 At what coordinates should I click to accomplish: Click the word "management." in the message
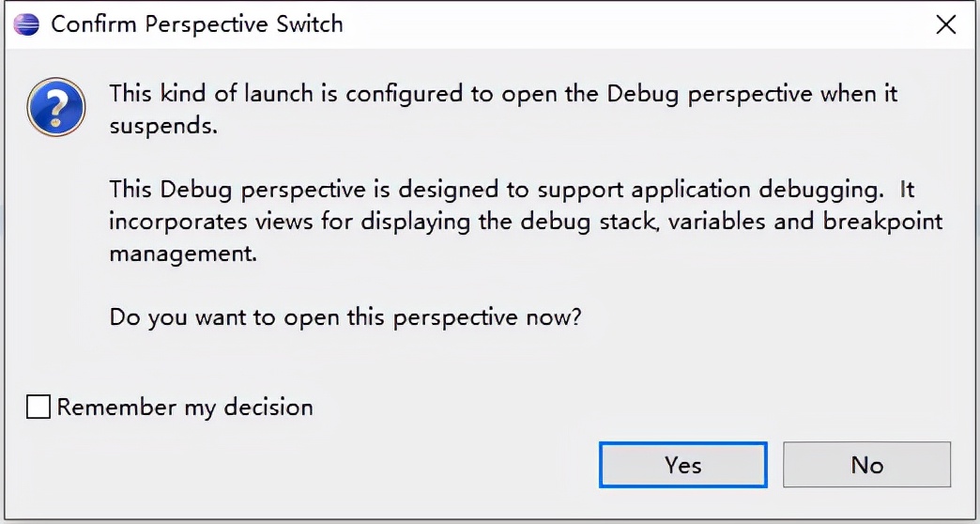click(x=183, y=254)
